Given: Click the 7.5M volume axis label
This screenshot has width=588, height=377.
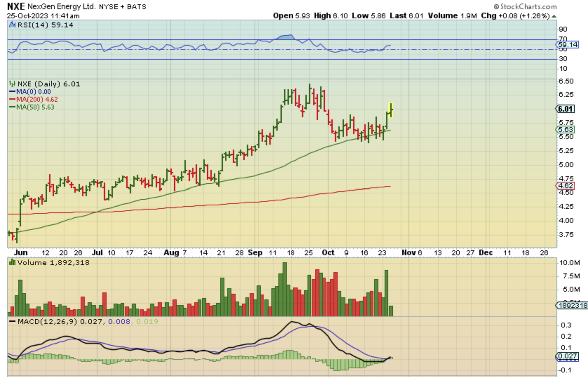Looking at the screenshot, I should (x=571, y=276).
